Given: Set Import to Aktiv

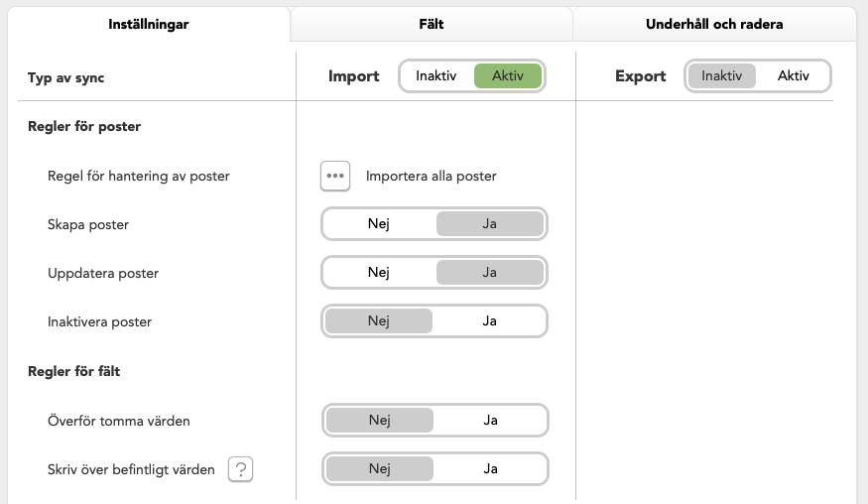Looking at the screenshot, I should click(x=508, y=75).
